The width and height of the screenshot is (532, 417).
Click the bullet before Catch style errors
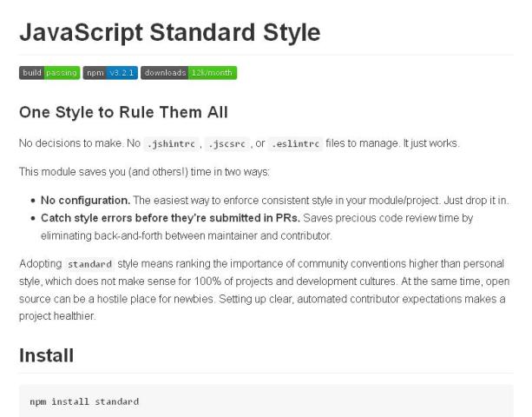tap(32, 219)
